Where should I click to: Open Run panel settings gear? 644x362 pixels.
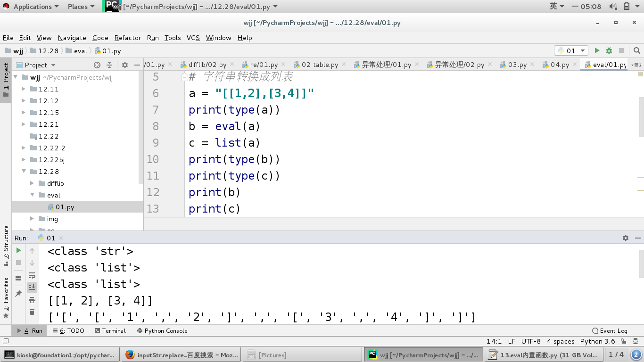coord(626,238)
